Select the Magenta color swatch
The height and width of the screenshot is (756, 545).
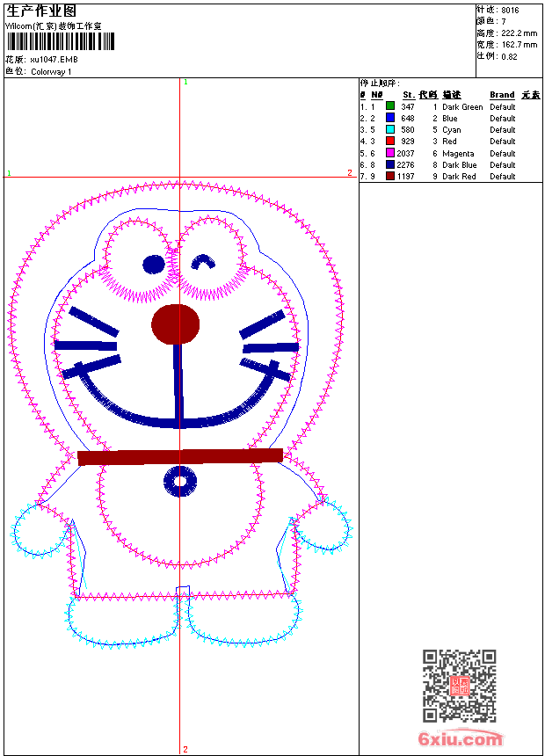[390, 153]
